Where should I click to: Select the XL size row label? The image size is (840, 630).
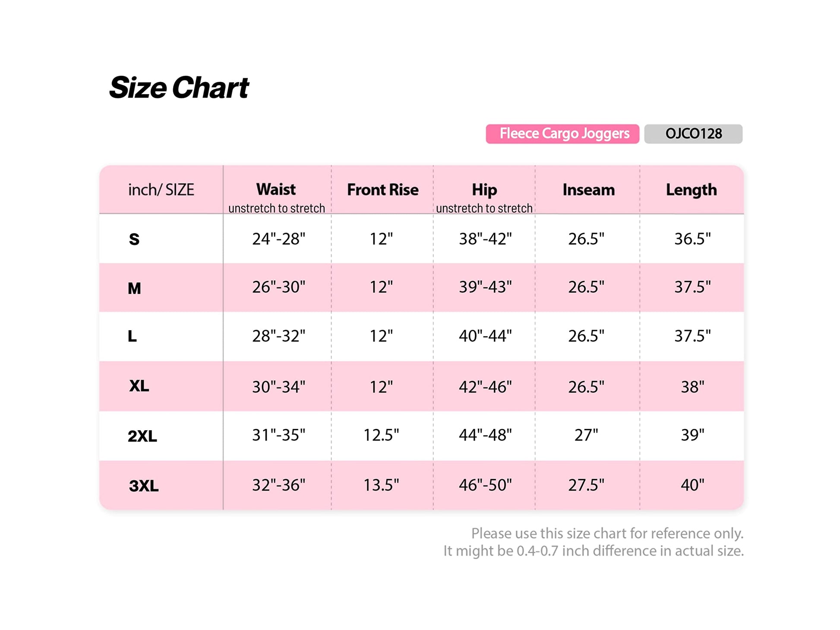(x=139, y=386)
